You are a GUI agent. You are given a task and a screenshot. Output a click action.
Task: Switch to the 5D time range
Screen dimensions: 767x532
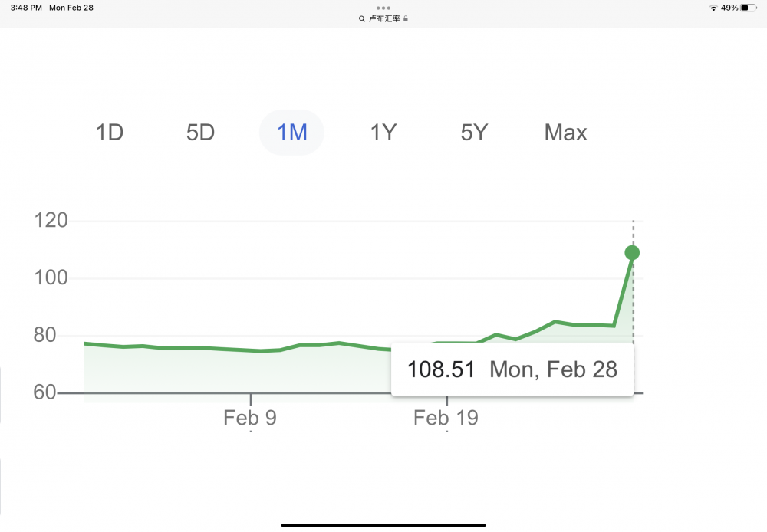[200, 133]
